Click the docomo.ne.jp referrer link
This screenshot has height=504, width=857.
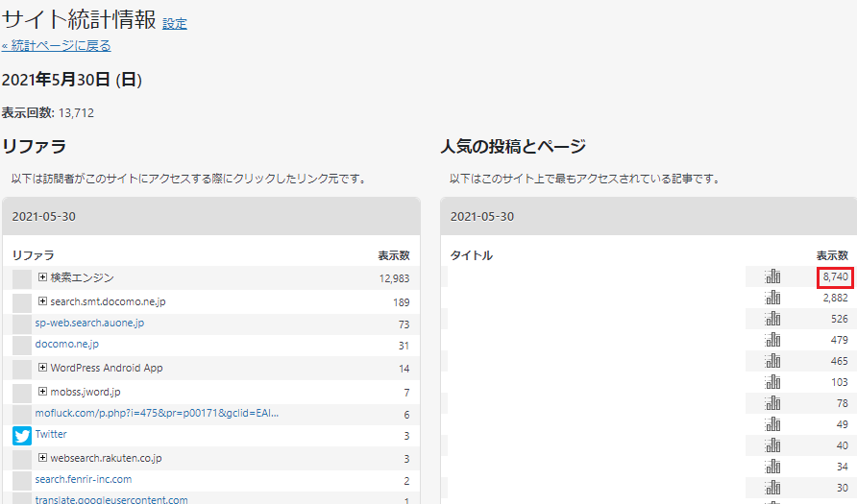[x=67, y=345]
